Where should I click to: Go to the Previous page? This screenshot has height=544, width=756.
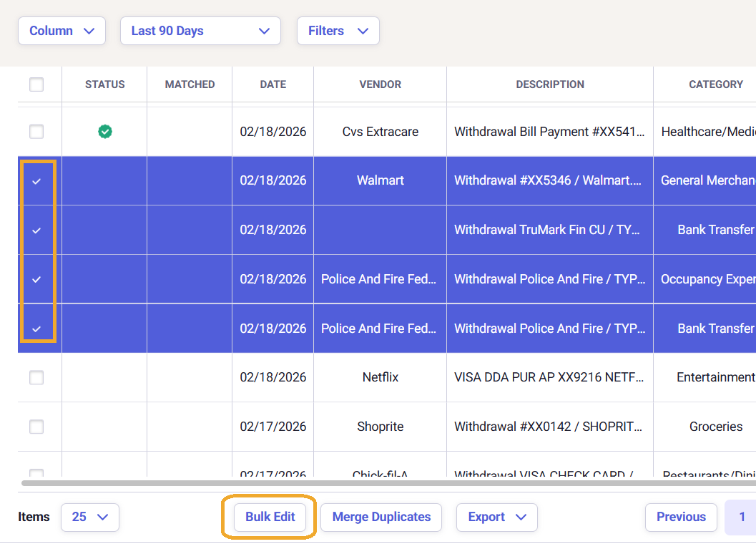point(681,517)
